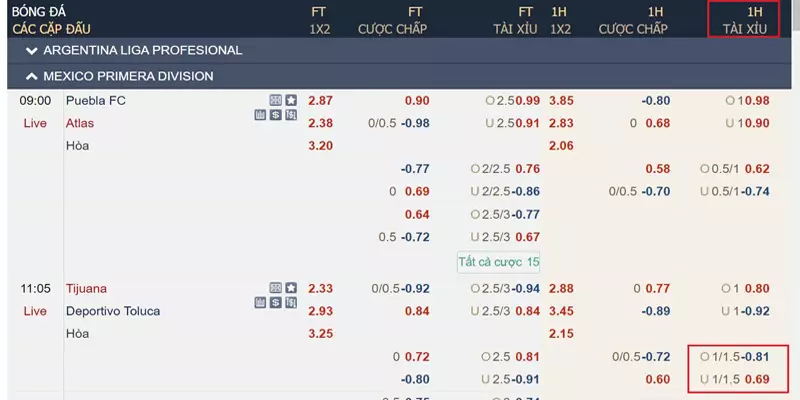Open the statistics chart icon for Tijuana vs Toluca

[260, 303]
